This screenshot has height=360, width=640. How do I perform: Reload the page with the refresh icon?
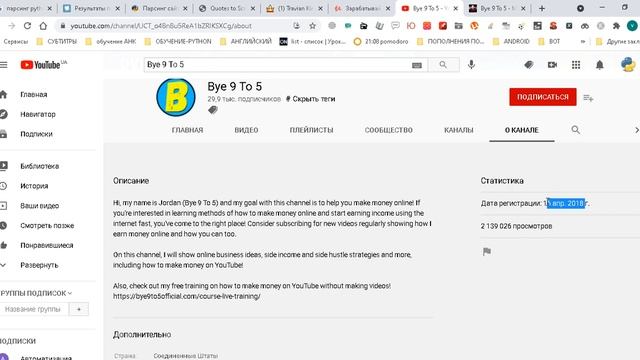click(x=27, y=26)
